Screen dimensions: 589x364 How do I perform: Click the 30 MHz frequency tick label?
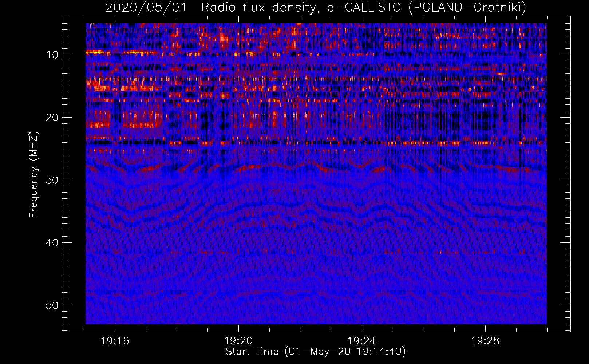pos(52,180)
